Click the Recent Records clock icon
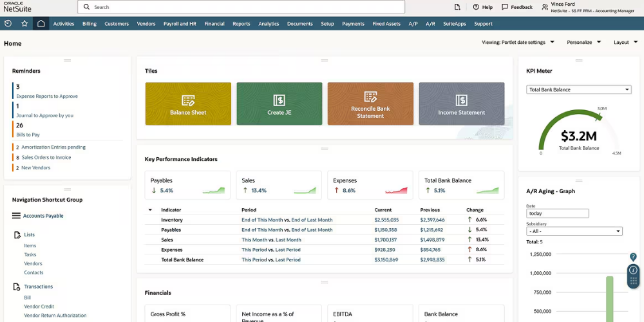Screen dimensions: 644x322 (8, 24)
